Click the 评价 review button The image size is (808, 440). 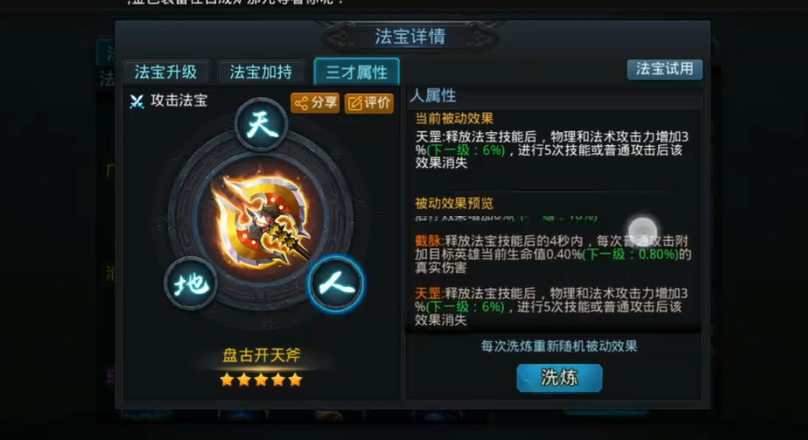(x=369, y=103)
